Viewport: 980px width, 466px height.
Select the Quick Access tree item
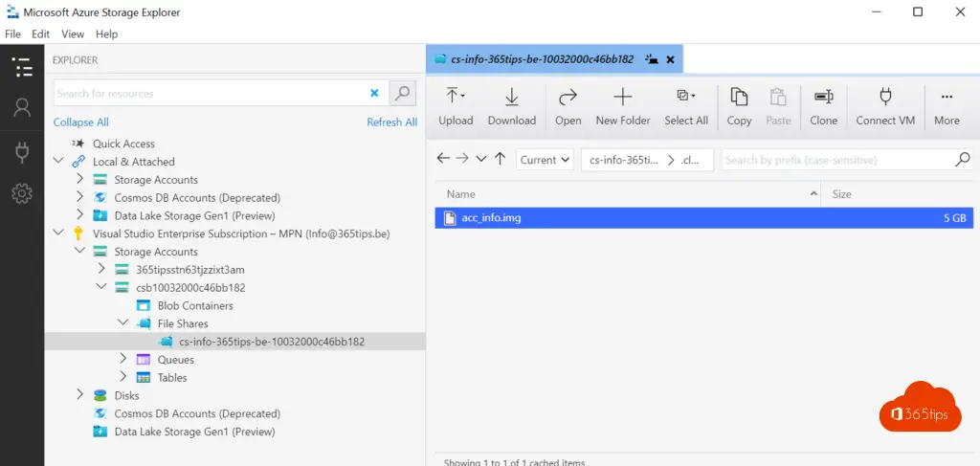coord(123,144)
